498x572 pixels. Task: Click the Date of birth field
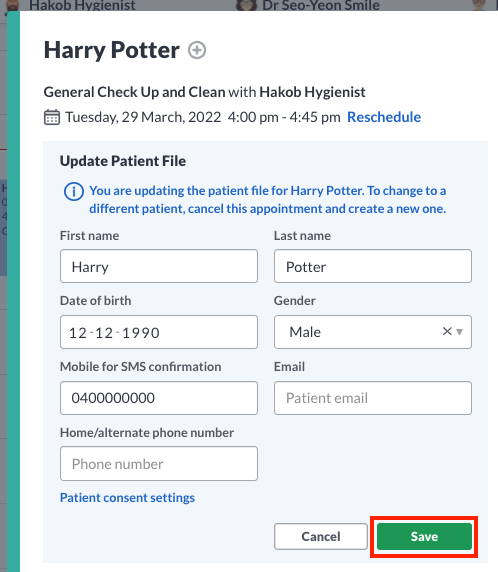pyautogui.click(x=159, y=332)
